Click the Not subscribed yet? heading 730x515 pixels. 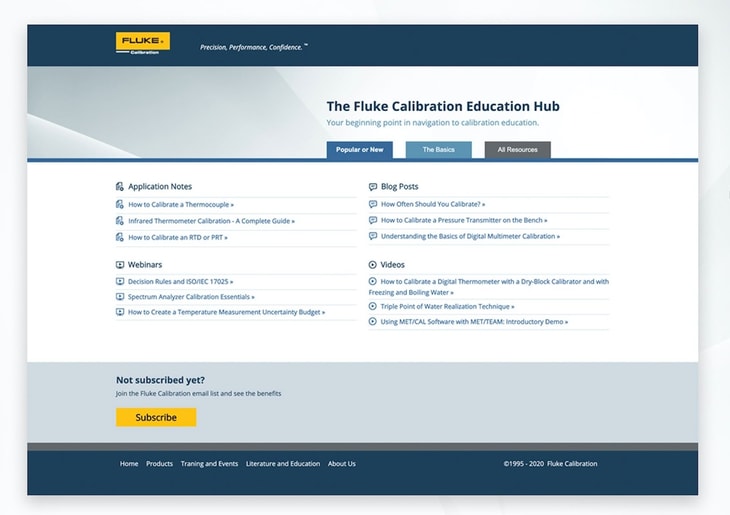[x=160, y=380]
